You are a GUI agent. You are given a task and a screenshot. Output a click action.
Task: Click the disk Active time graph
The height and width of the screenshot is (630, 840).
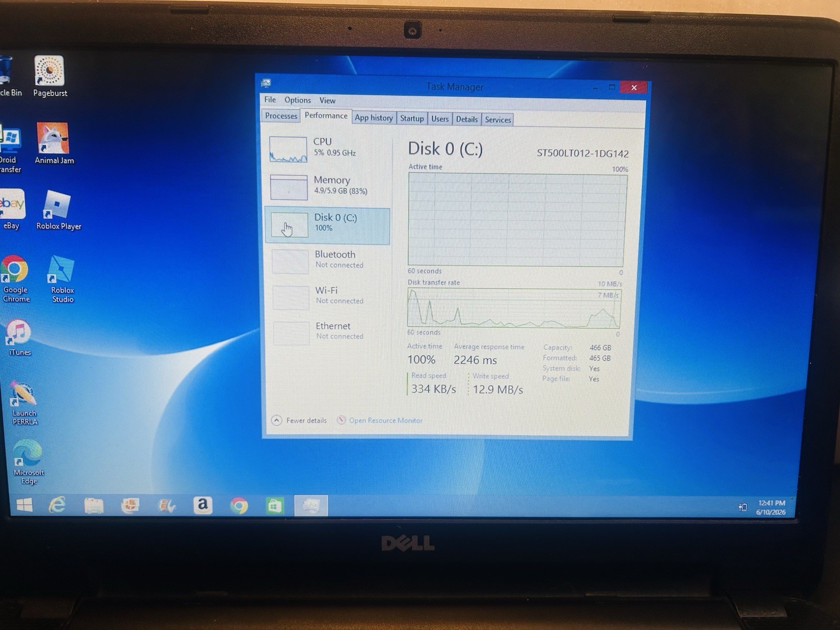517,220
